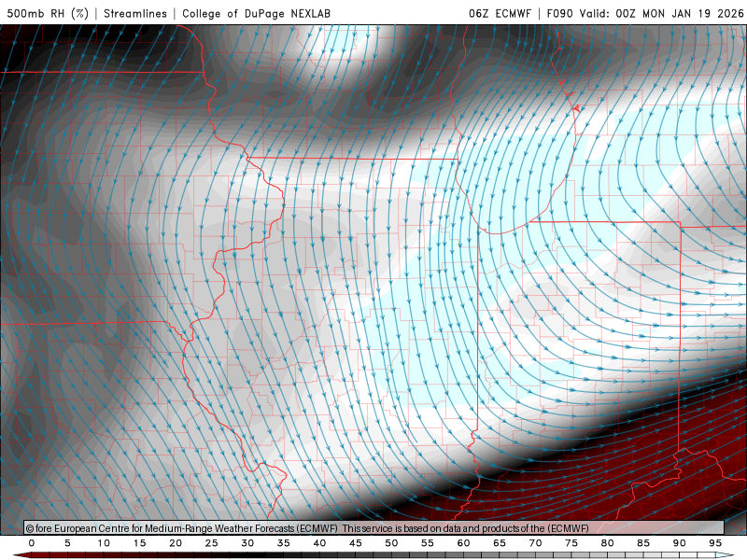Select the "55" value on the color bar
Screen dimensions: 747x560
pyautogui.click(x=428, y=543)
